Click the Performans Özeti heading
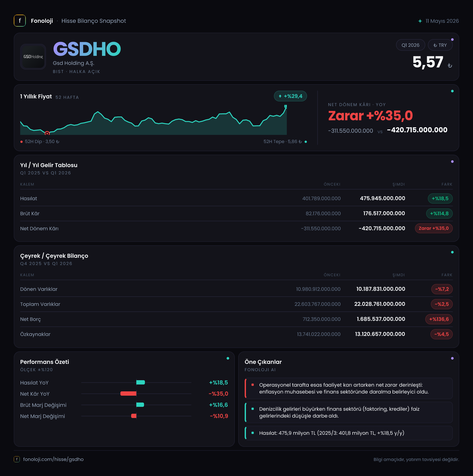The image size is (473, 476). (45, 362)
